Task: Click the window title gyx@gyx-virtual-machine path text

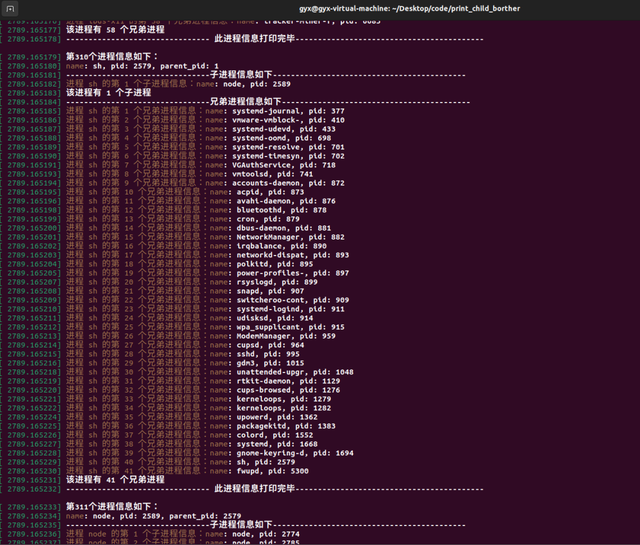Action: point(409,9)
